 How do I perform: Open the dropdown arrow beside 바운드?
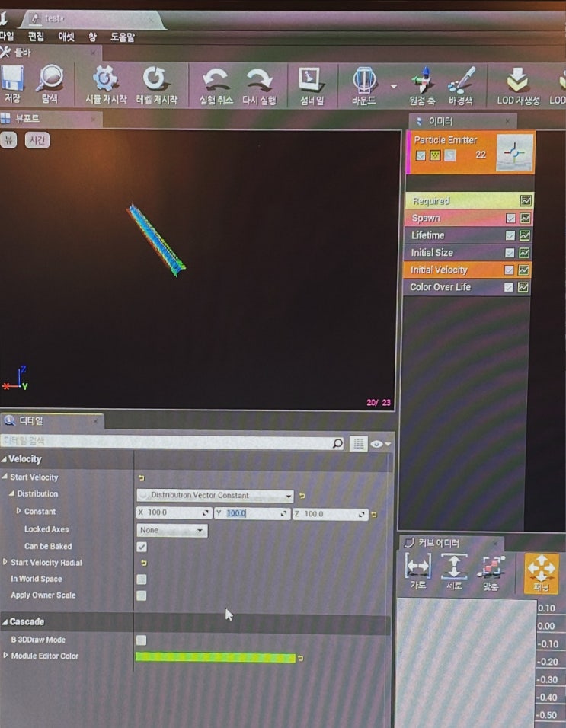(x=394, y=86)
